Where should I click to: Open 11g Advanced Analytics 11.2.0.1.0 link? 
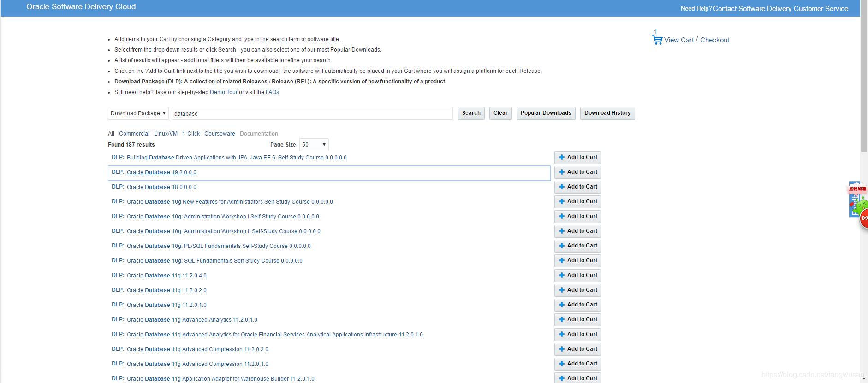192,320
